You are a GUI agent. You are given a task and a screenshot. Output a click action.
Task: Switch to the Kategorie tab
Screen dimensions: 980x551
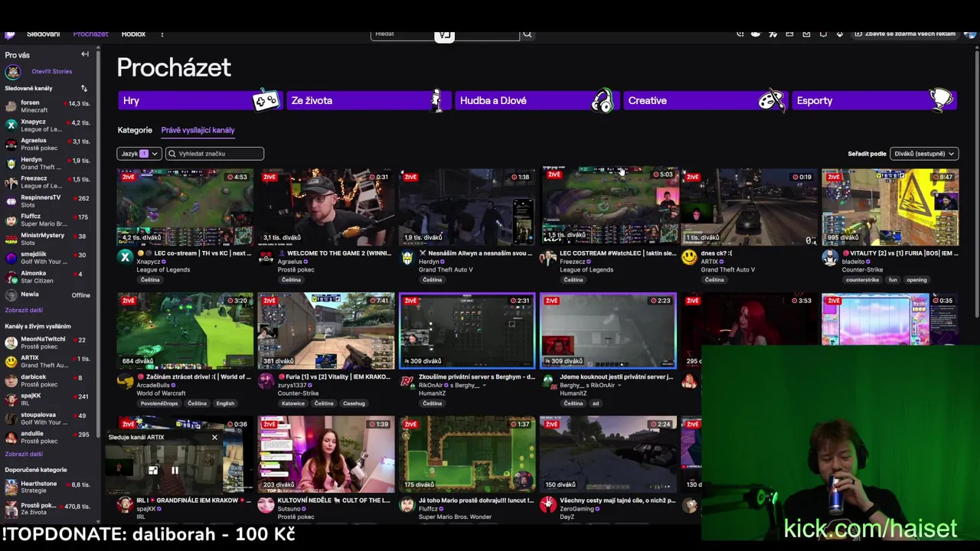(x=135, y=130)
